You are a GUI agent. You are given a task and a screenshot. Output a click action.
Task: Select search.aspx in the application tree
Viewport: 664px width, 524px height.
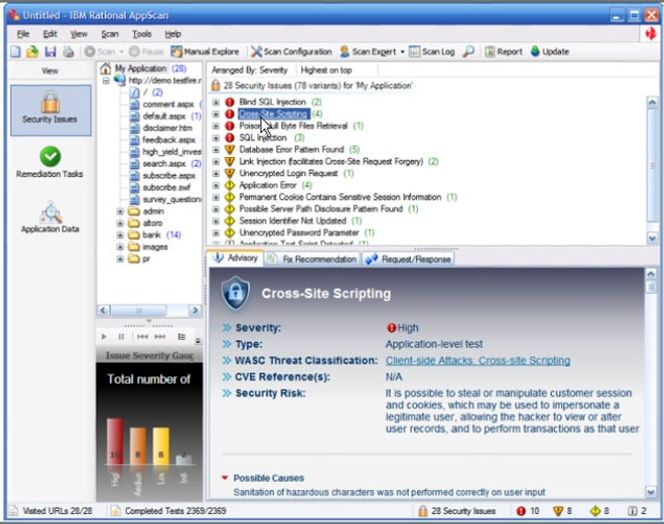[x=164, y=164]
